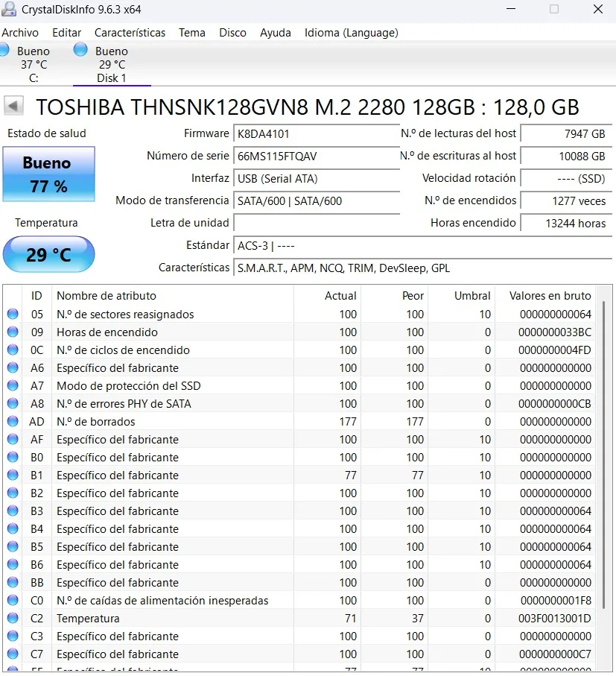Click status dot for attribute B4
The height and width of the screenshot is (676, 616).
click(13, 528)
